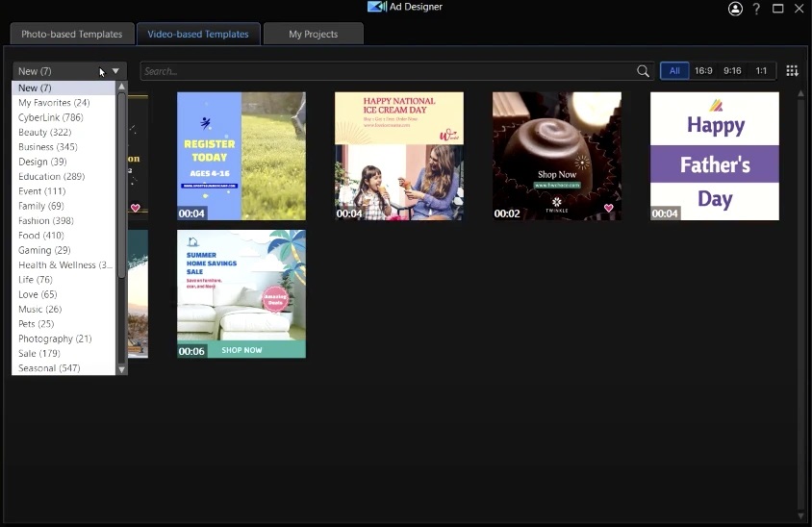Click the search magnifier icon
Screen dimensions: 812x527
pos(643,71)
